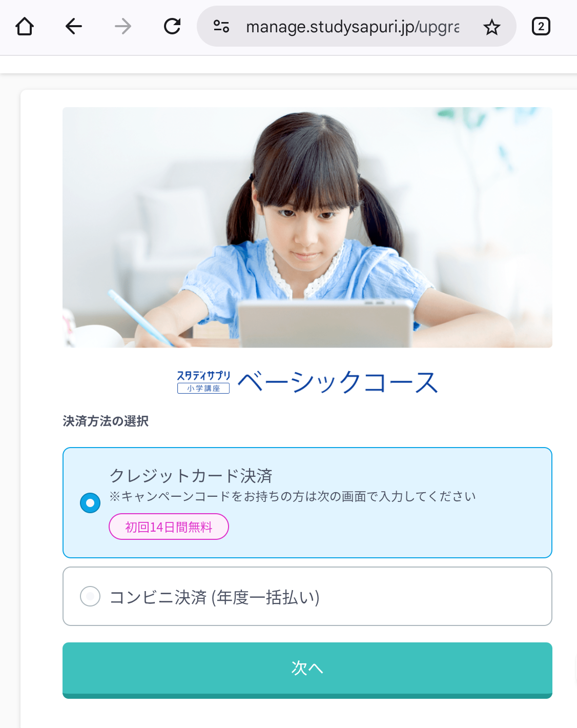Open site information icon in address bar

(x=221, y=26)
